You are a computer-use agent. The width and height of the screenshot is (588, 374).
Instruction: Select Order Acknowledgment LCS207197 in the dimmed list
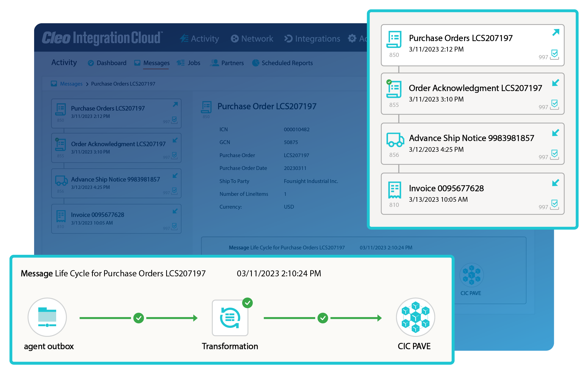116,148
